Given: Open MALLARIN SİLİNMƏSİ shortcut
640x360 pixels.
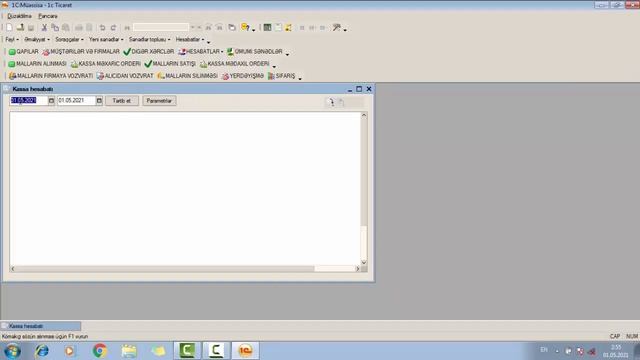Looking at the screenshot, I should click(187, 76).
